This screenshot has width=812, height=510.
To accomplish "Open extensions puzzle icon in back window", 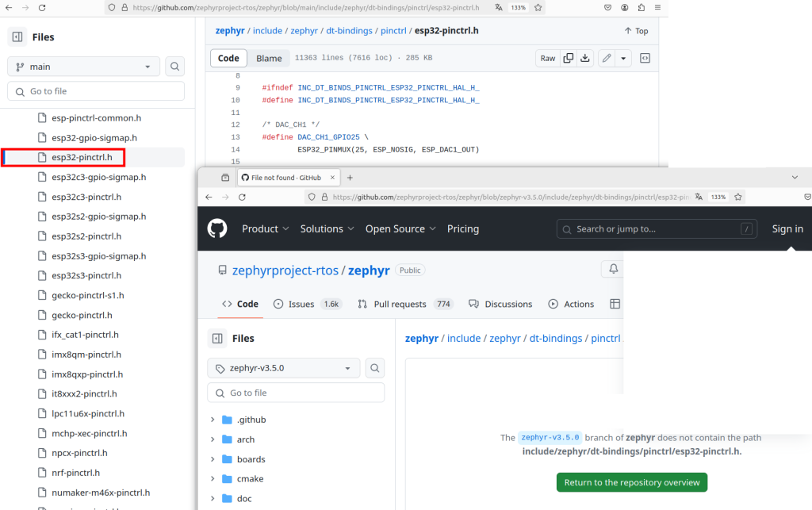I will [641, 8].
